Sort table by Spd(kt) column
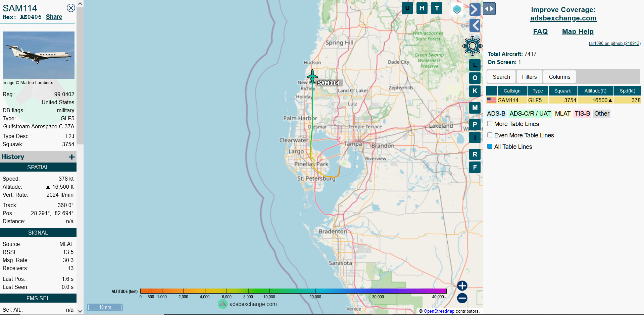The image size is (644, 315). pos(627,91)
